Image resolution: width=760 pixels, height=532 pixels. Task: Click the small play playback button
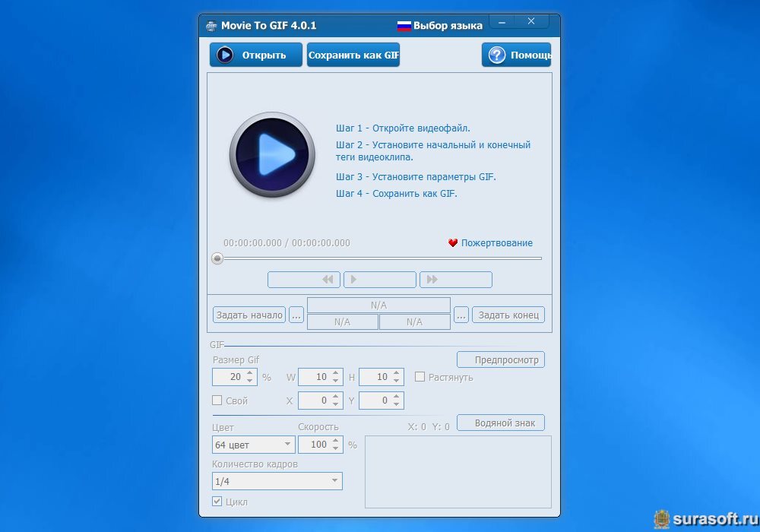tap(379, 280)
